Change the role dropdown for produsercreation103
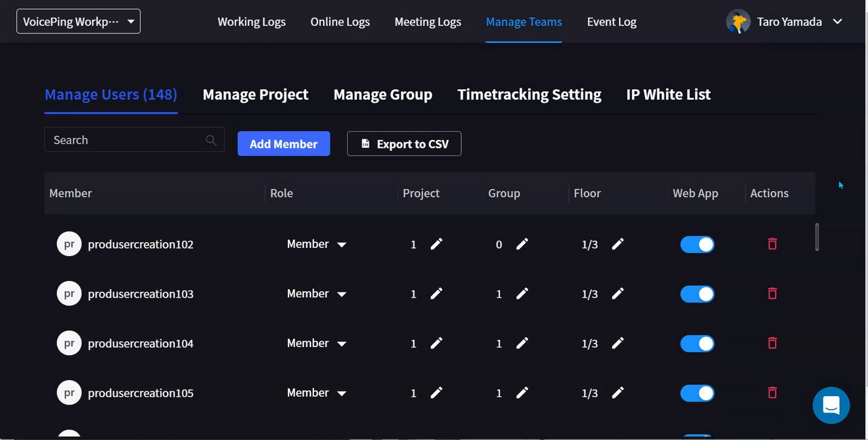This screenshot has width=868, height=440. coord(317,293)
